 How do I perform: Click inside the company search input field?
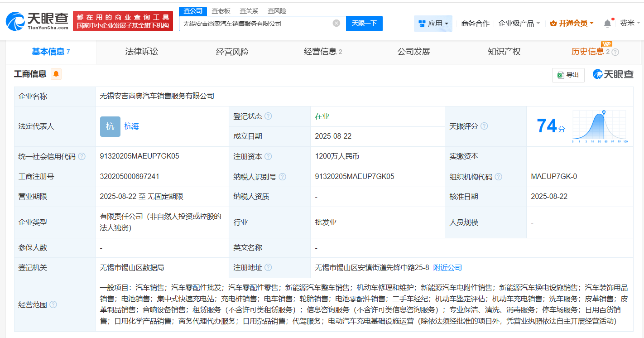(254, 23)
